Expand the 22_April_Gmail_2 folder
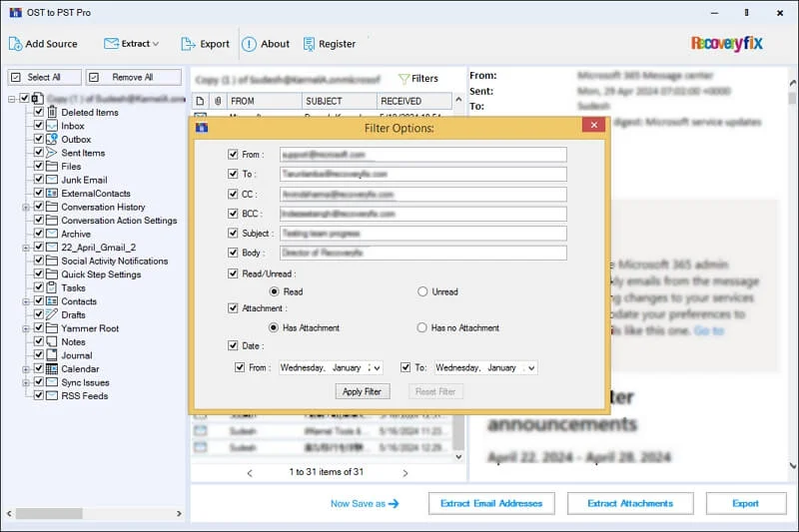The width and height of the screenshot is (799, 532). point(26,248)
